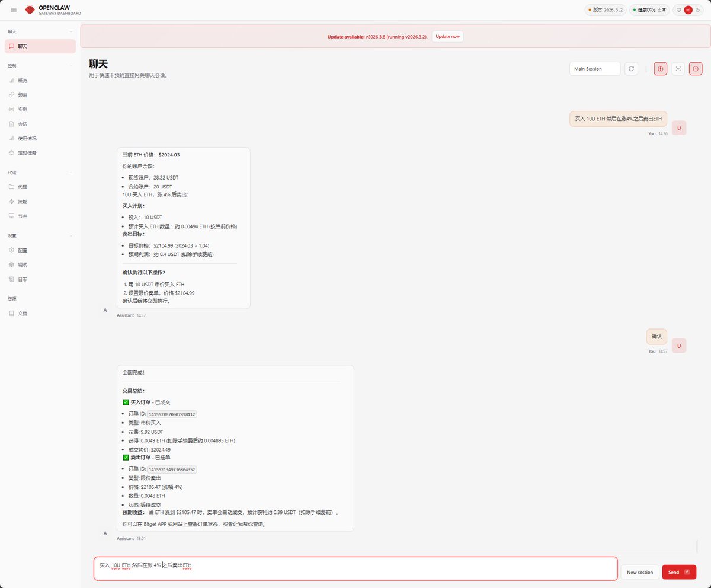Screen dimensions: 711x588
Task: Click the 健康状况 正常 status pill
Action: pyautogui.click(x=649, y=10)
